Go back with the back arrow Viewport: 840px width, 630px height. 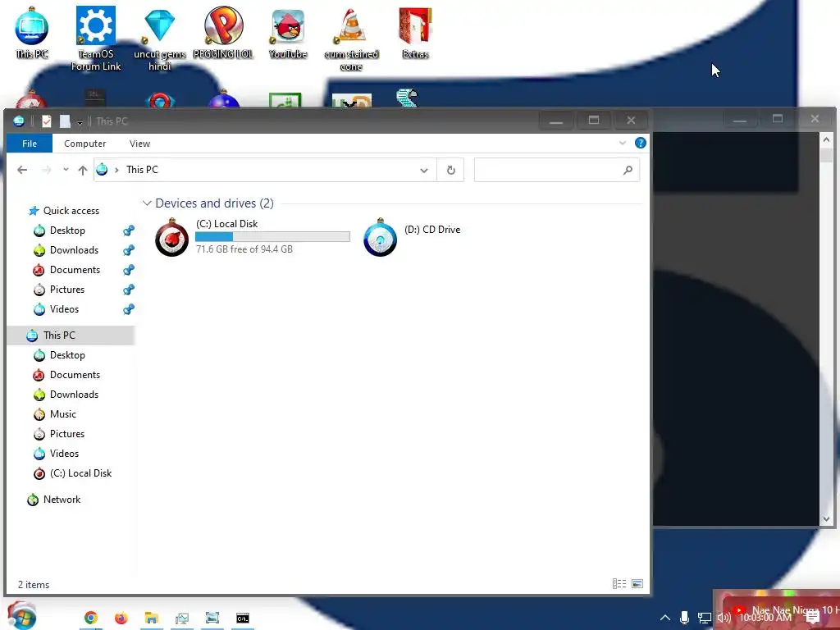click(x=22, y=170)
